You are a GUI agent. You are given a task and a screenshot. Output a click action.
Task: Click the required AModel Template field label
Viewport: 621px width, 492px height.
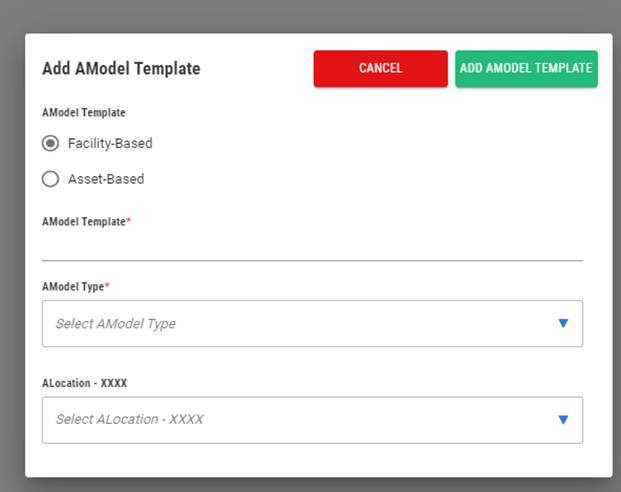coord(86,221)
